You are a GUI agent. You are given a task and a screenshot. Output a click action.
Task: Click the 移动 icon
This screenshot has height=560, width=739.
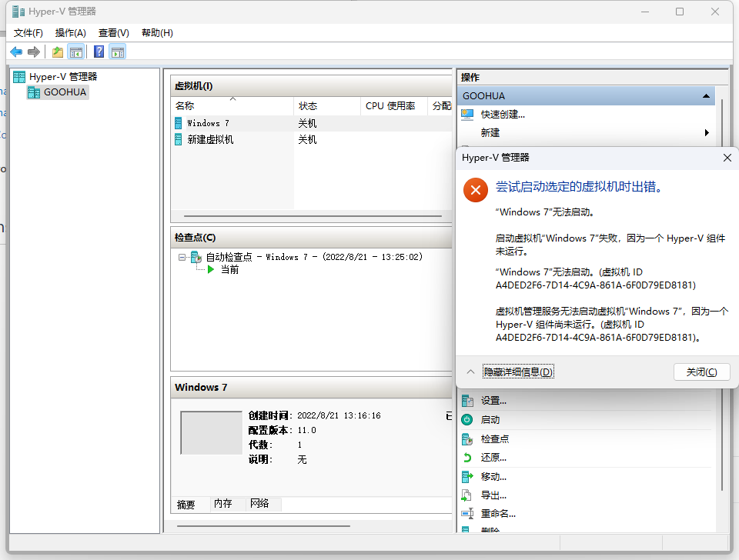(467, 477)
